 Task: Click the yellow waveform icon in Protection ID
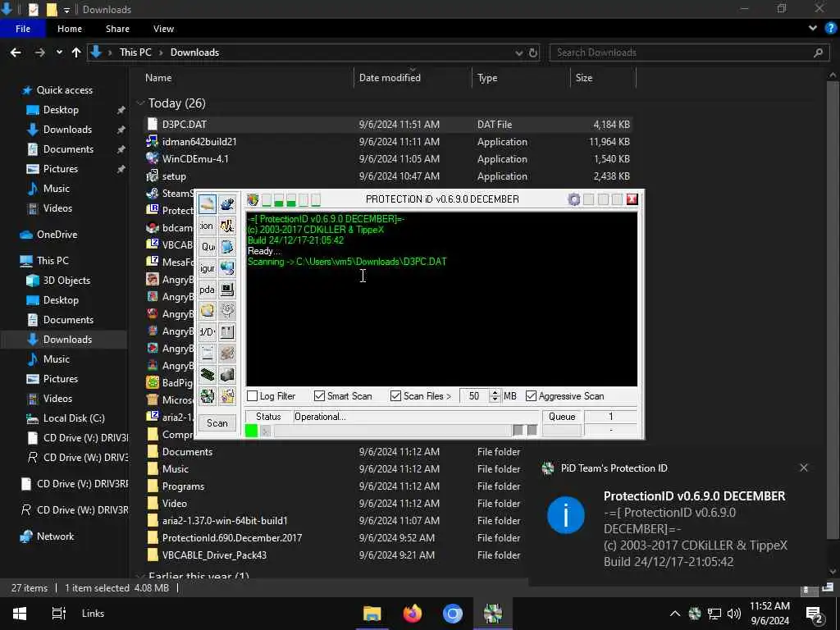tap(227, 226)
